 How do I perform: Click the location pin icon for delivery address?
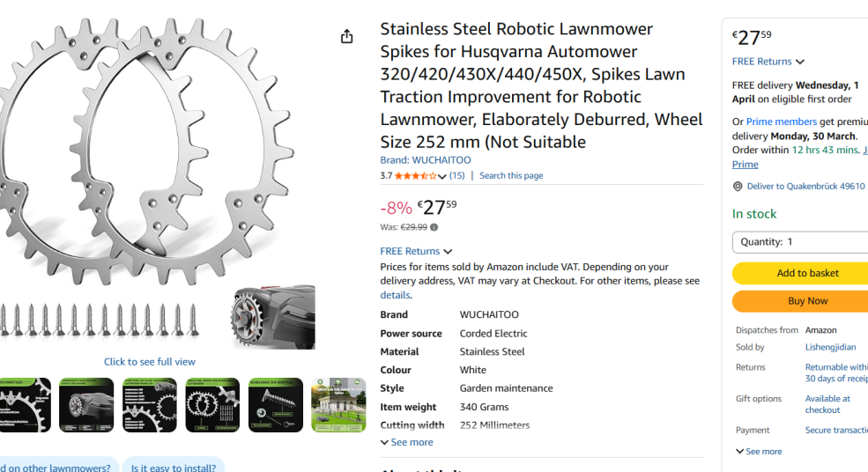[x=738, y=187]
